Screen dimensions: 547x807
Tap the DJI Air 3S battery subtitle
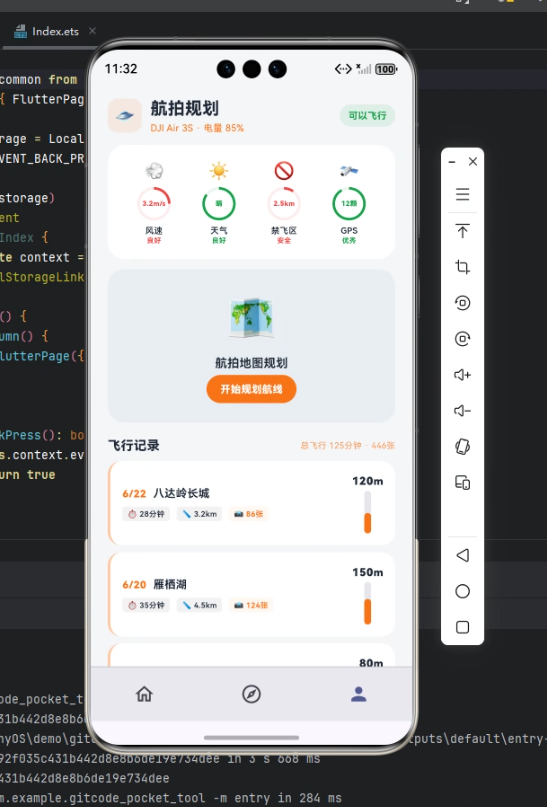pos(197,128)
